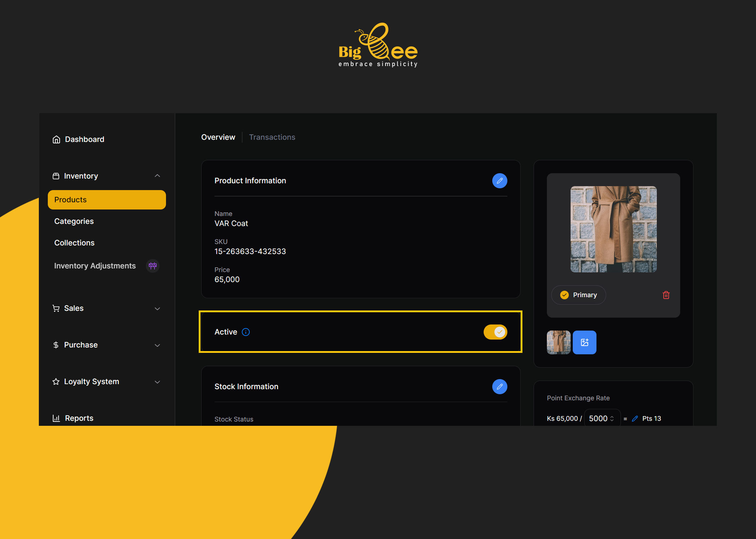Click the Pts 13 value
Image resolution: width=756 pixels, height=539 pixels.
click(x=651, y=419)
